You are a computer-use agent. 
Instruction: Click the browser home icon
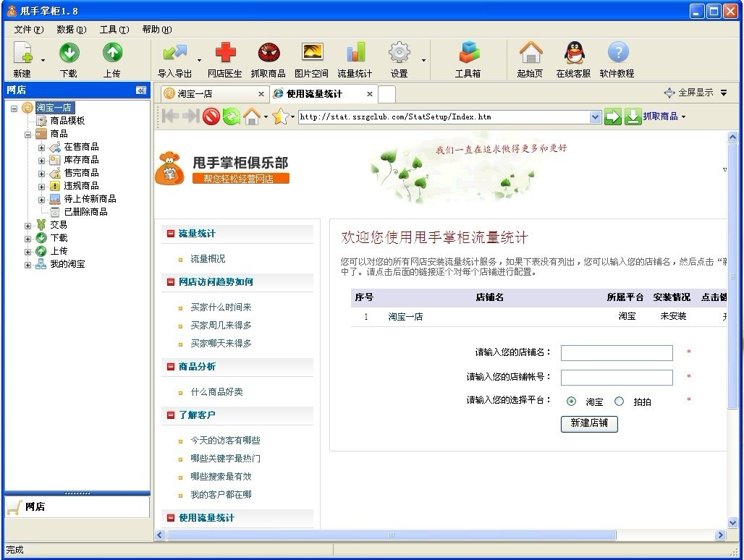[252, 116]
